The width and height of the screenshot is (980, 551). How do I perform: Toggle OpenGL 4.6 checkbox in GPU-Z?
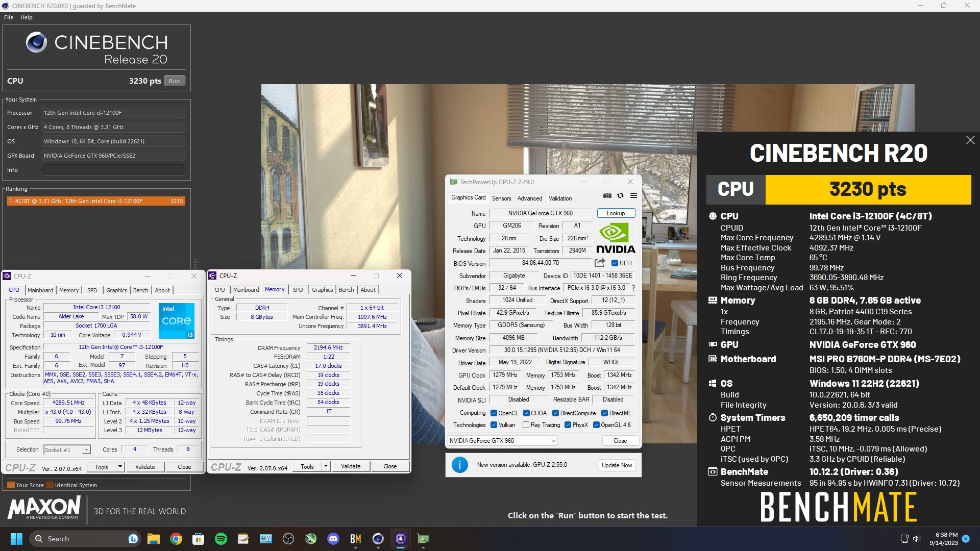[596, 425]
